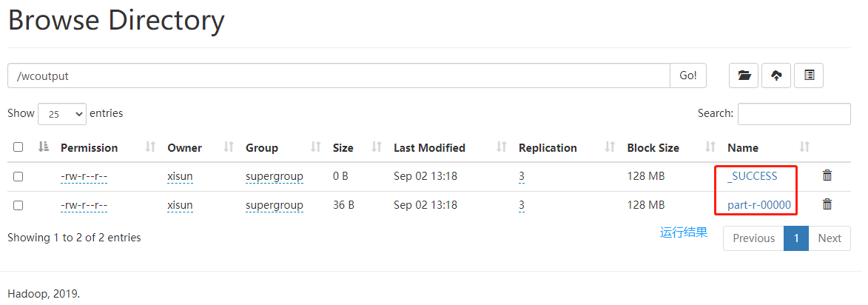Delete part-r-00000 using its trash icon

click(x=827, y=205)
